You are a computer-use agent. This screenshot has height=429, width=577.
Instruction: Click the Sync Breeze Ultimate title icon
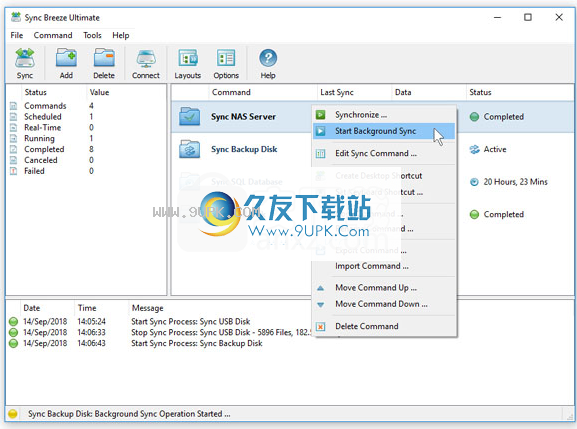(x=16, y=17)
